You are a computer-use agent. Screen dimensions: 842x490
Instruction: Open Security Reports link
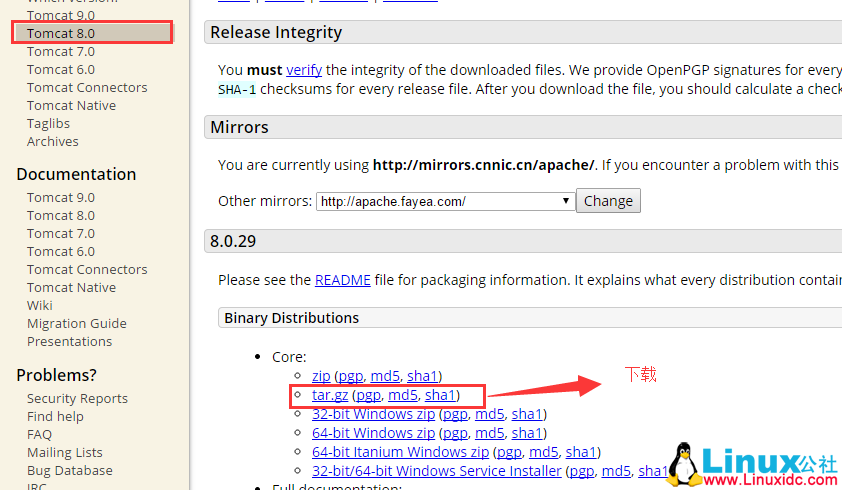click(77, 399)
